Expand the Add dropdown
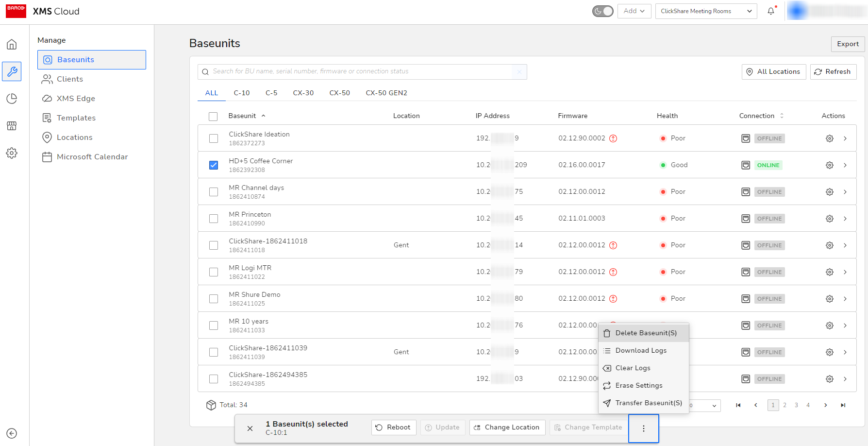Image resolution: width=868 pixels, height=446 pixels. click(x=634, y=11)
